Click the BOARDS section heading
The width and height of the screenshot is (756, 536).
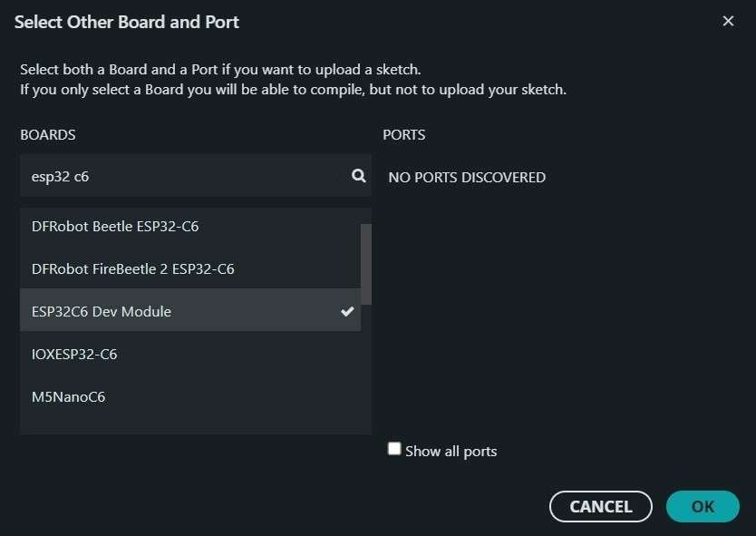[48, 134]
